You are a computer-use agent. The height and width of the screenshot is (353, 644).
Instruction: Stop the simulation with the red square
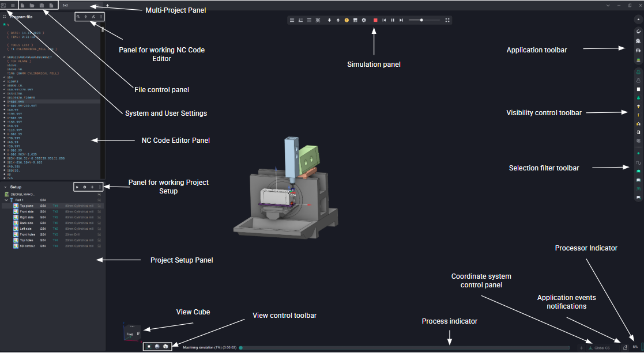tap(375, 20)
